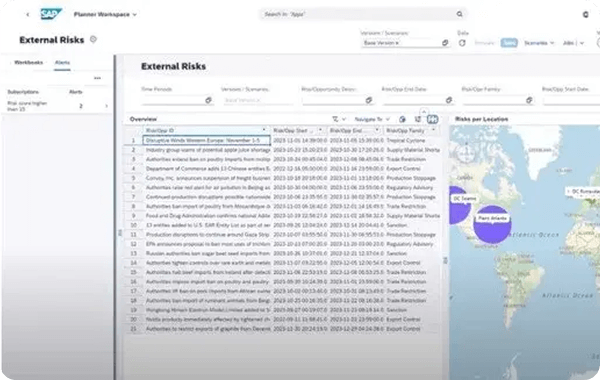
Task: Select row 20 number cell
Action: 134,319
